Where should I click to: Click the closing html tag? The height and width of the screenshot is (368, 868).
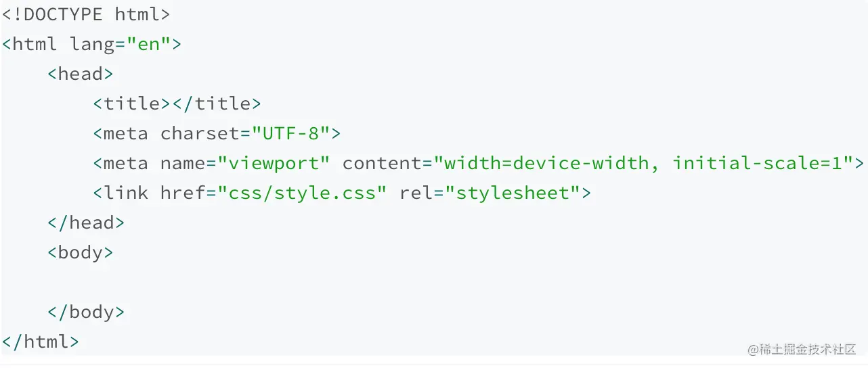(x=41, y=342)
